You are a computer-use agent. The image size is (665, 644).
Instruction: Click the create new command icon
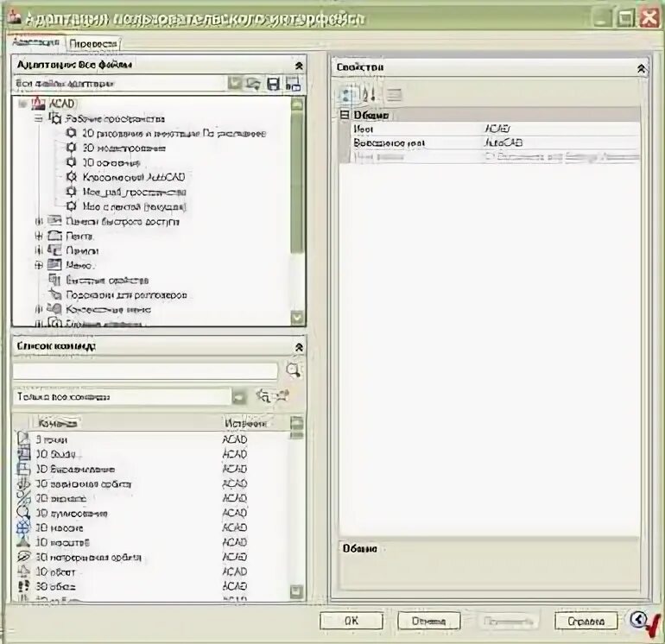[x=263, y=396]
